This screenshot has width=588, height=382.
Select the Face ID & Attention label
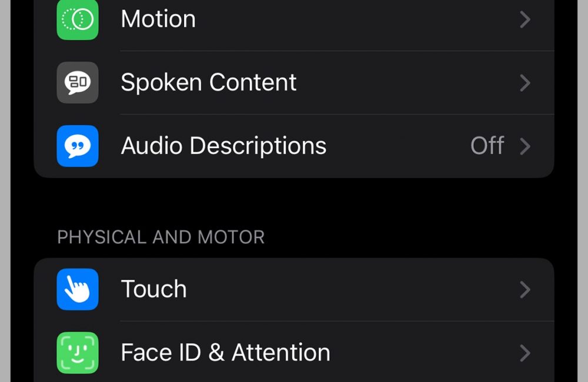tap(225, 353)
